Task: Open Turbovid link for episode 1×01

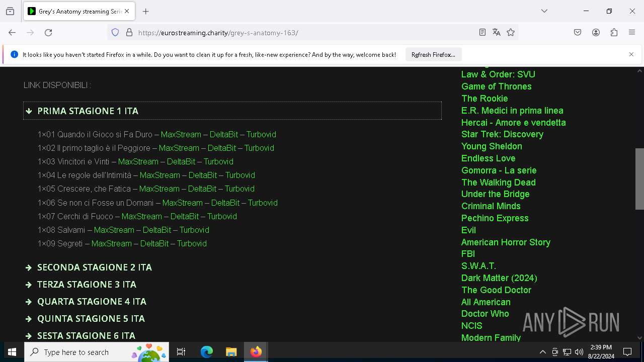Action: coord(261,134)
